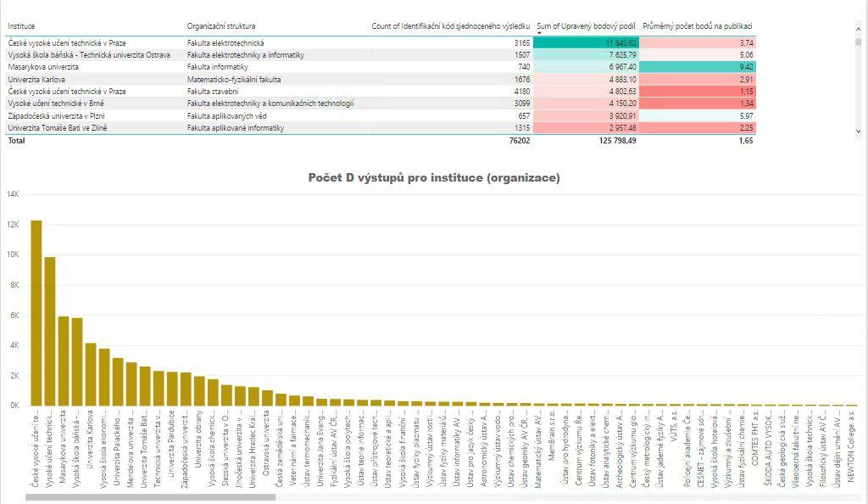The image size is (868, 504).
Task: Click the descending sort arrow under the Sum header
Action: [539, 33]
